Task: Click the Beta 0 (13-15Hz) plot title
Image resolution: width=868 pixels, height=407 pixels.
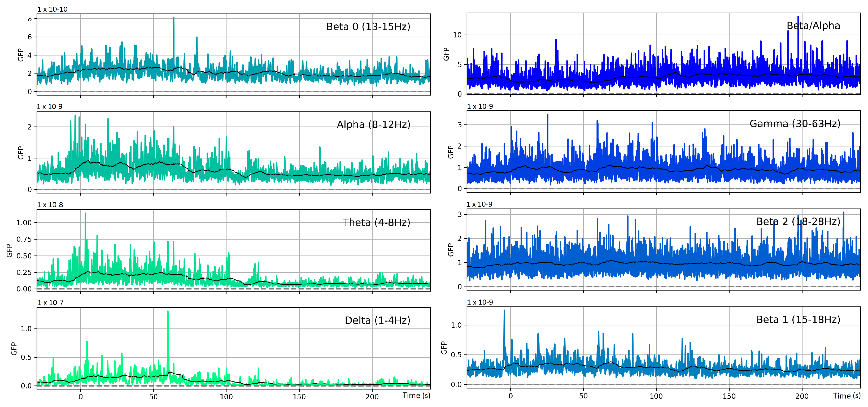Action: click(x=368, y=27)
